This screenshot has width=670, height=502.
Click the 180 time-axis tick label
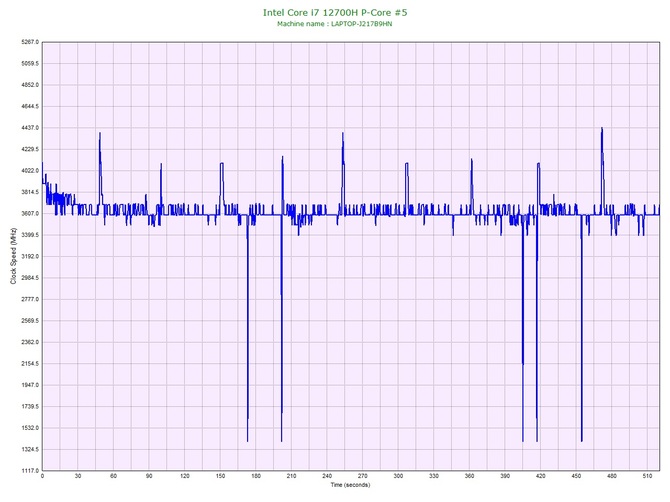[x=256, y=476]
